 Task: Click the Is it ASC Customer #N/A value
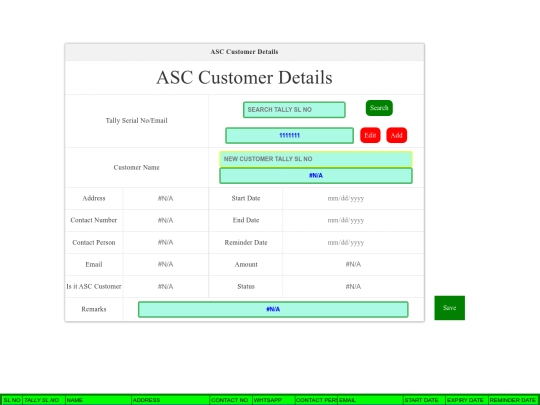pyautogui.click(x=166, y=287)
